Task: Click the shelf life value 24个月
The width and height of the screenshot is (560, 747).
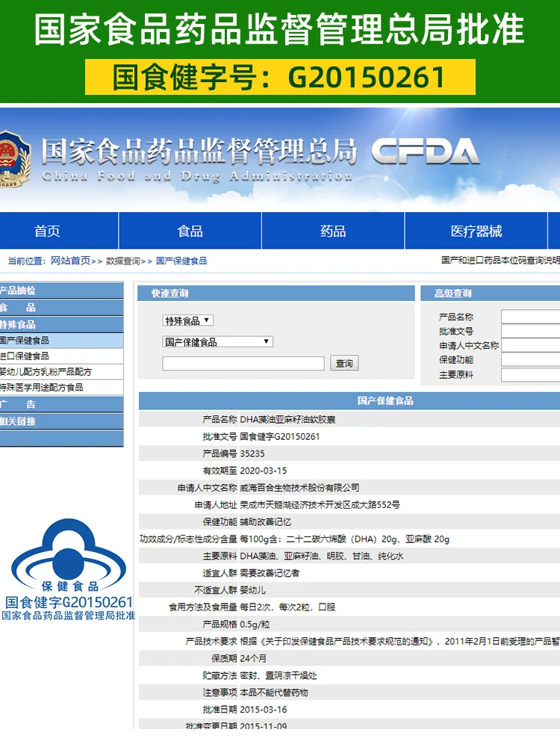Action: pos(253,659)
